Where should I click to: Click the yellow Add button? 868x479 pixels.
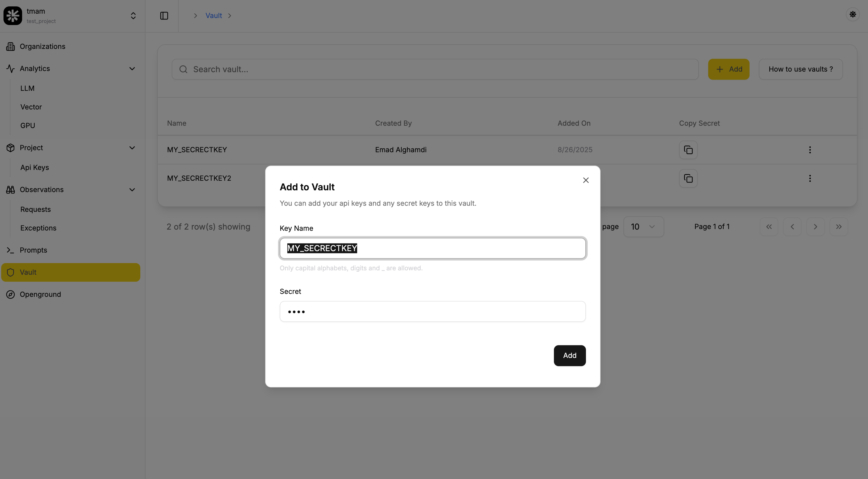coord(729,69)
